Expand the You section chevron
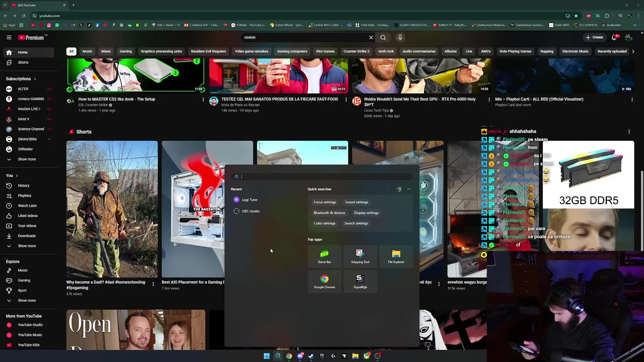644x362 pixels. click(x=17, y=175)
